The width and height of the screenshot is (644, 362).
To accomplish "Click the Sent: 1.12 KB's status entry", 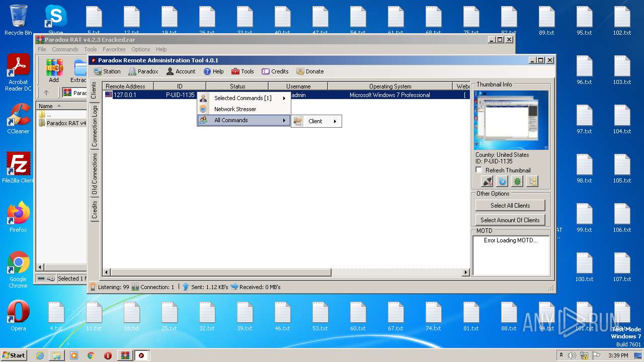I will [x=205, y=287].
